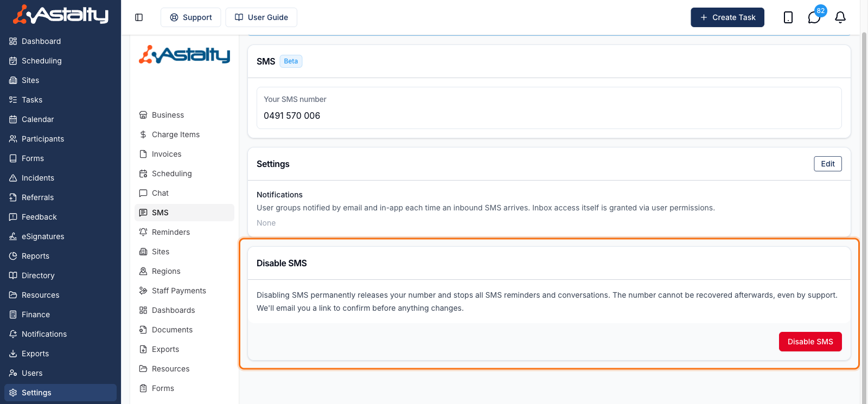Open Staff Payments settings section

(x=184, y=291)
